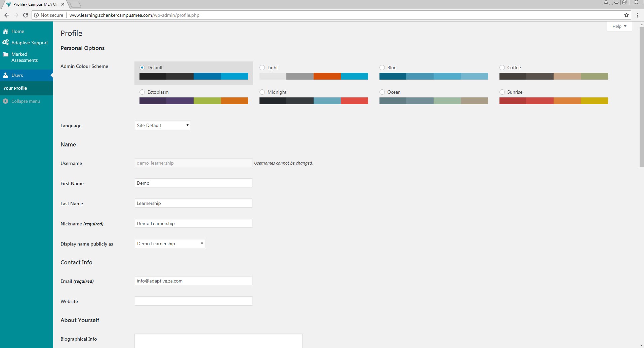Click the Home icon in sidebar
644x348 pixels.
[5, 31]
